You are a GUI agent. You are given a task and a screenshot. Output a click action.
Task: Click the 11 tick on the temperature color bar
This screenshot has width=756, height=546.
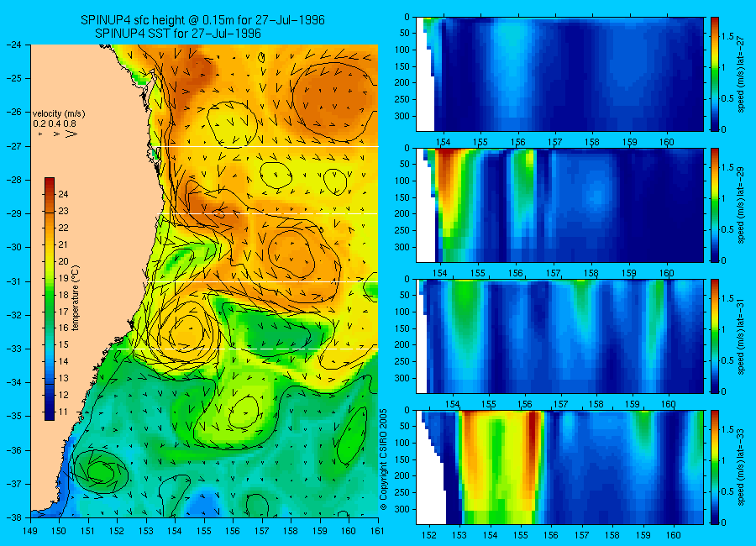[x=63, y=412]
